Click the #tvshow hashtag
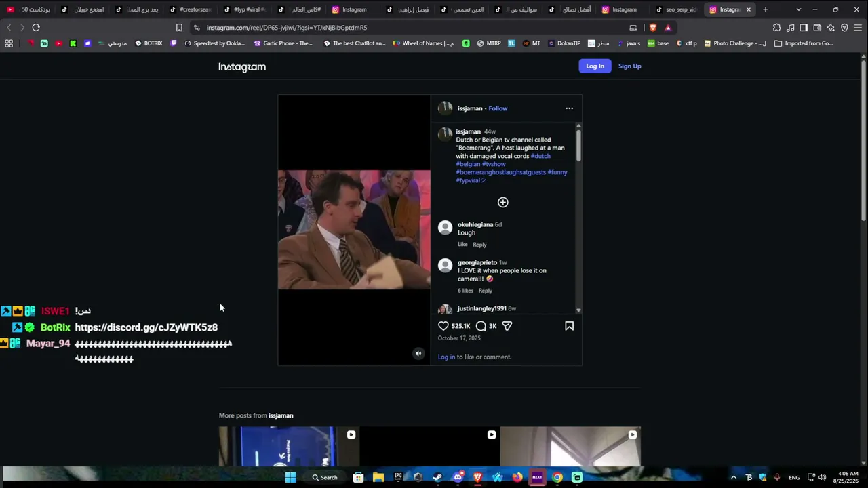868x488 pixels. 494,164
